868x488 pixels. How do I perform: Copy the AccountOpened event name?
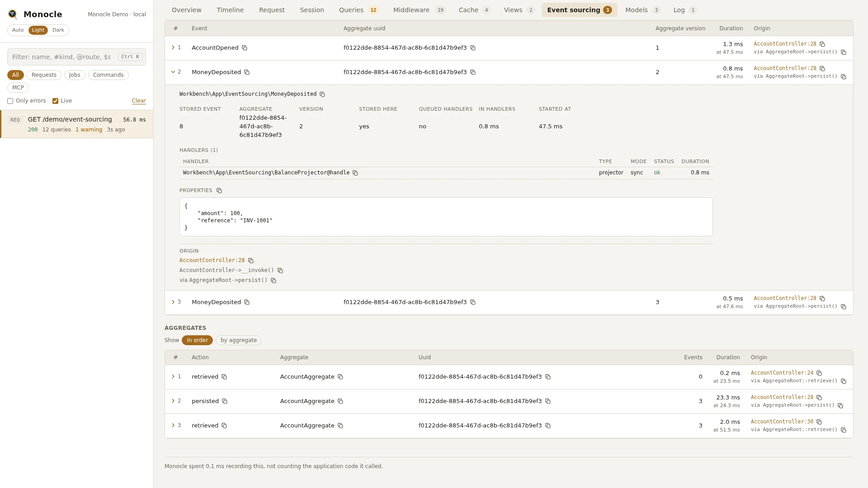point(245,48)
